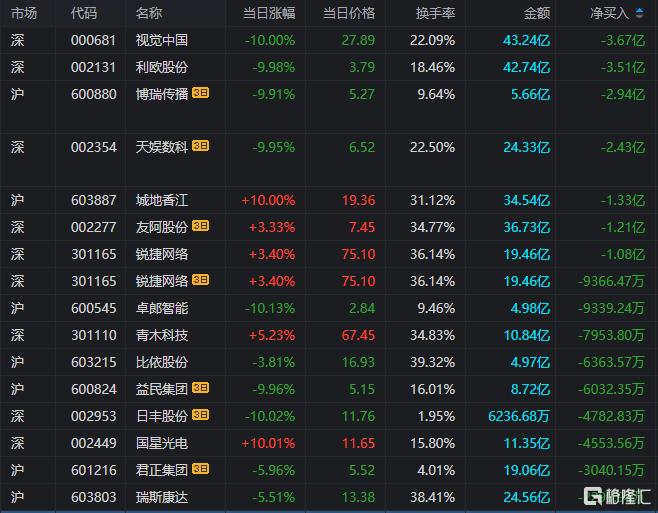The height and width of the screenshot is (513, 658).
Task: Click the 43.24亿 amount value
Action: click(x=526, y=40)
